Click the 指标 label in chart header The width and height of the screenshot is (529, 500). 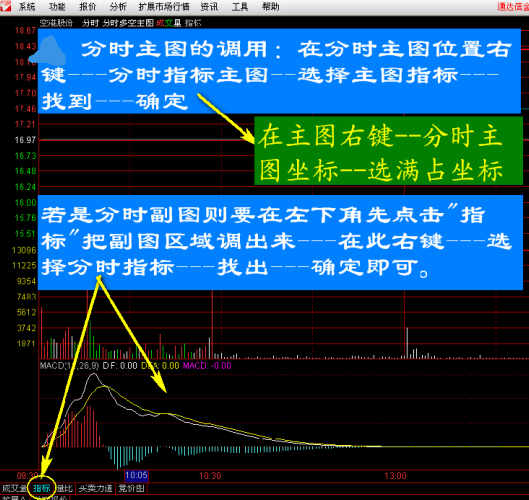click(x=193, y=23)
